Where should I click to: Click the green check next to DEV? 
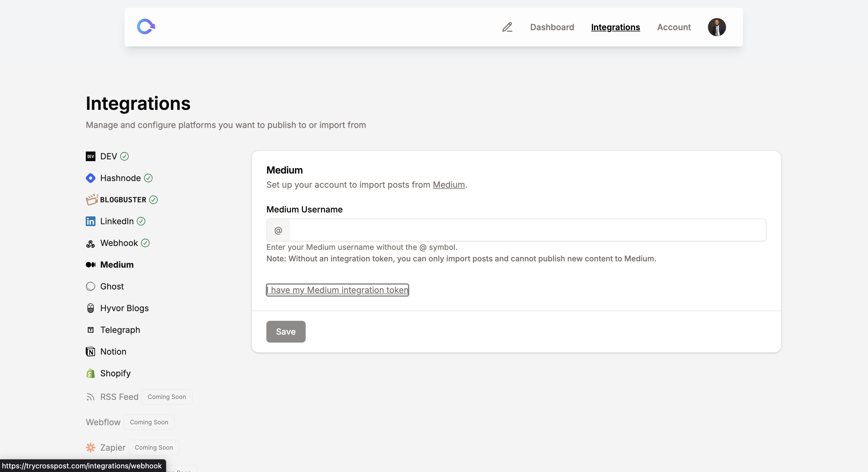(124, 156)
